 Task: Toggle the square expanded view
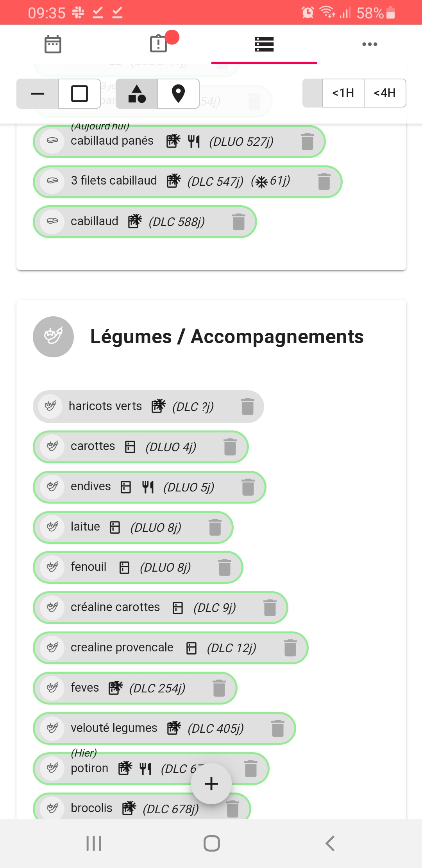(79, 93)
